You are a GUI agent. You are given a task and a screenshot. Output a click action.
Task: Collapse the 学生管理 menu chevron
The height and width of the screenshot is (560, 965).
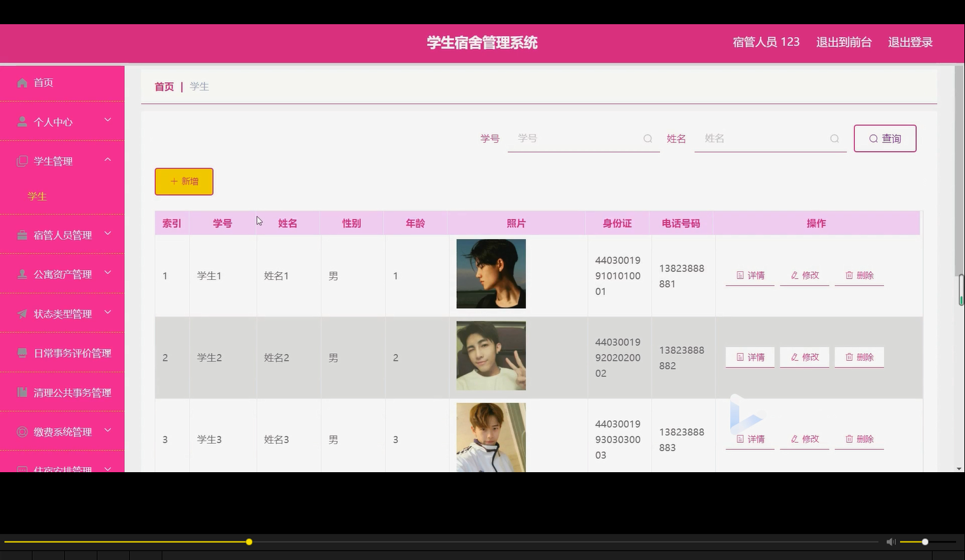click(x=108, y=159)
